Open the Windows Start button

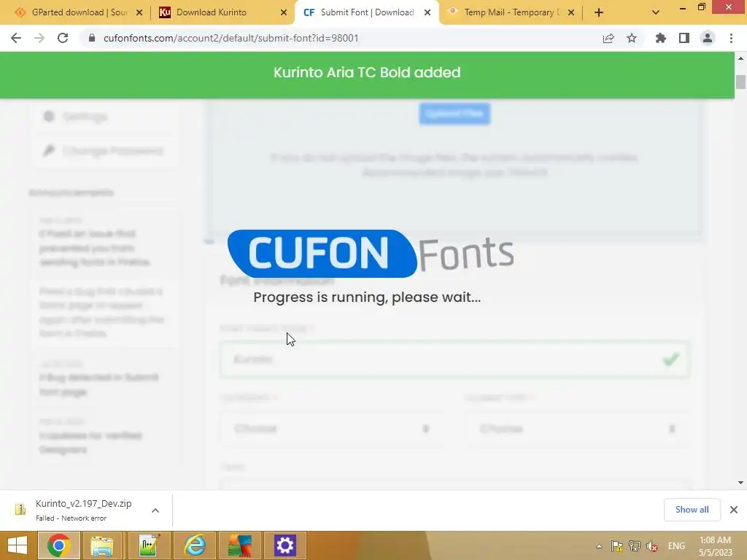tap(18, 545)
